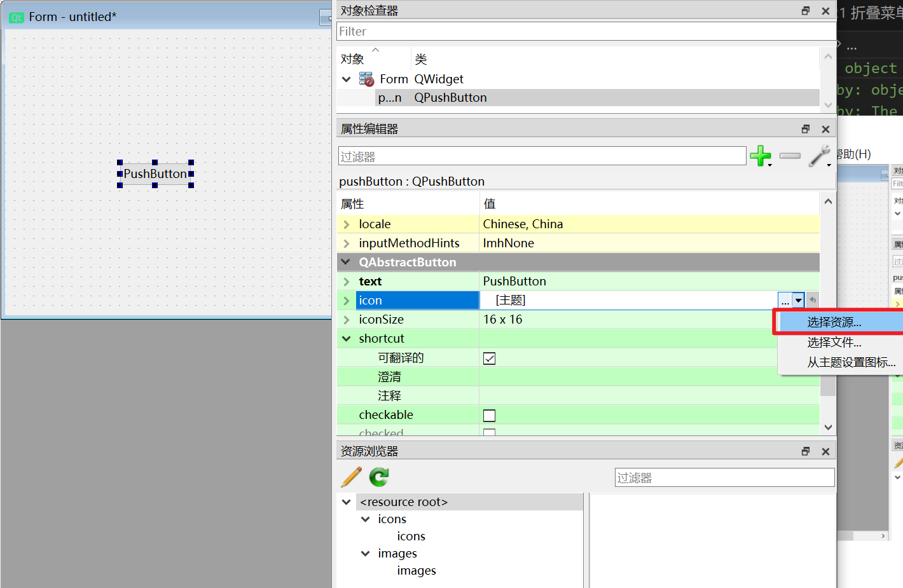Collapse the QAbstractButton section
Viewport: 903px width, 588px height.
[345, 262]
